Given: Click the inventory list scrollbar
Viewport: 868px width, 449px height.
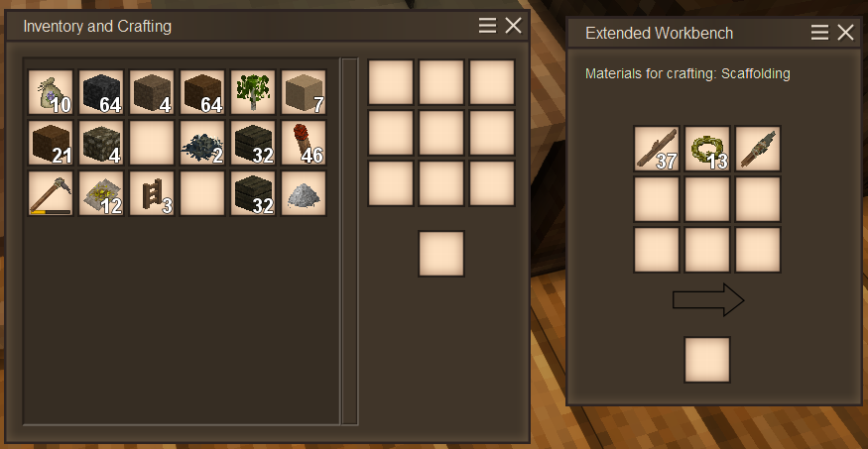Looking at the screenshot, I should click(x=349, y=241).
